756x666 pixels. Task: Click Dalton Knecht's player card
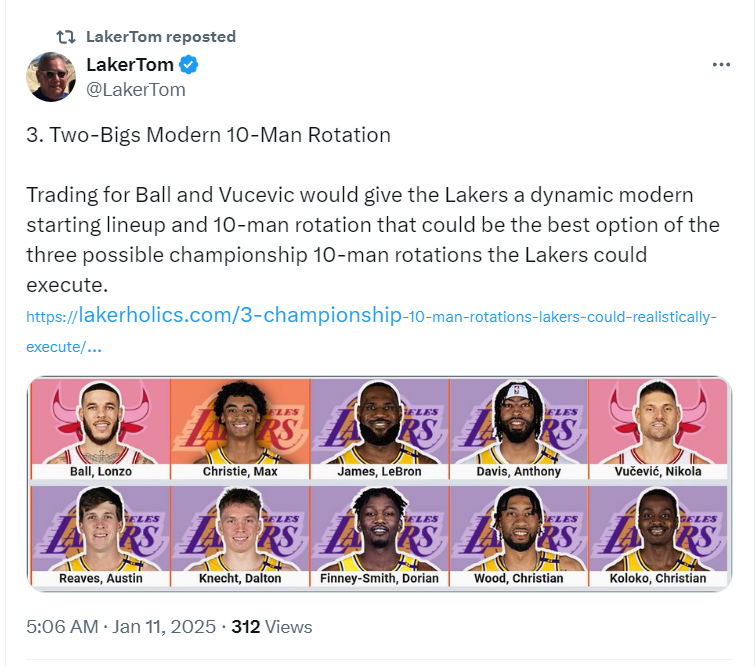point(240,536)
